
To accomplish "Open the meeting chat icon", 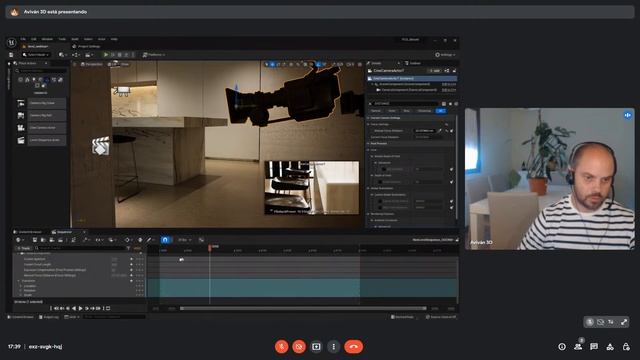I will (594, 347).
